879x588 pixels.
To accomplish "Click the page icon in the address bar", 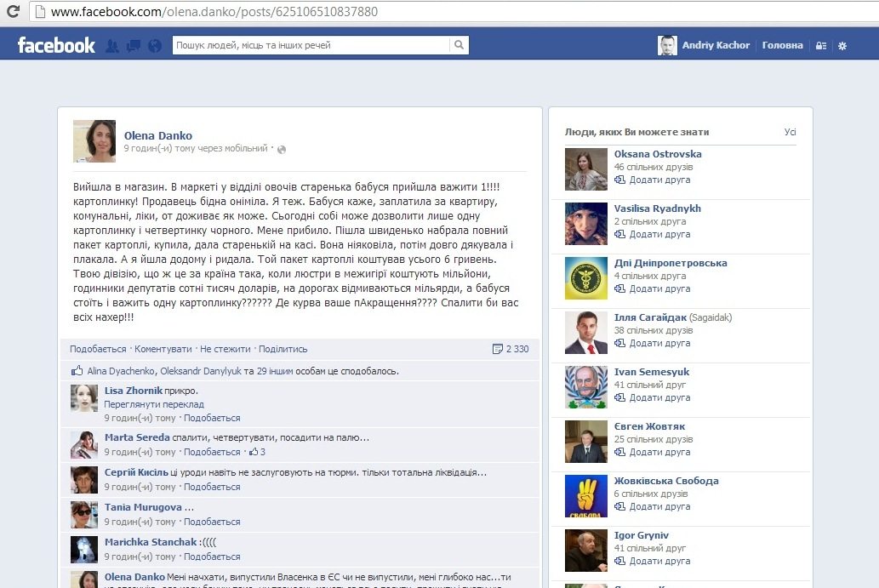I will 40,11.
